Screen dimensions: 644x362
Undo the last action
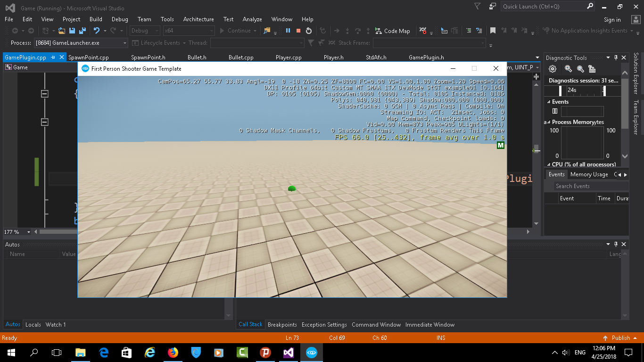[96, 31]
